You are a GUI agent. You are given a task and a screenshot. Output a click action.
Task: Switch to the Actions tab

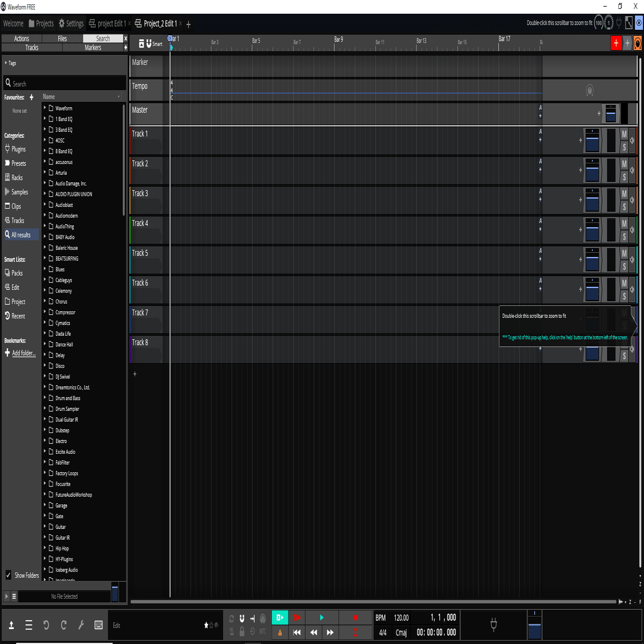click(21, 38)
